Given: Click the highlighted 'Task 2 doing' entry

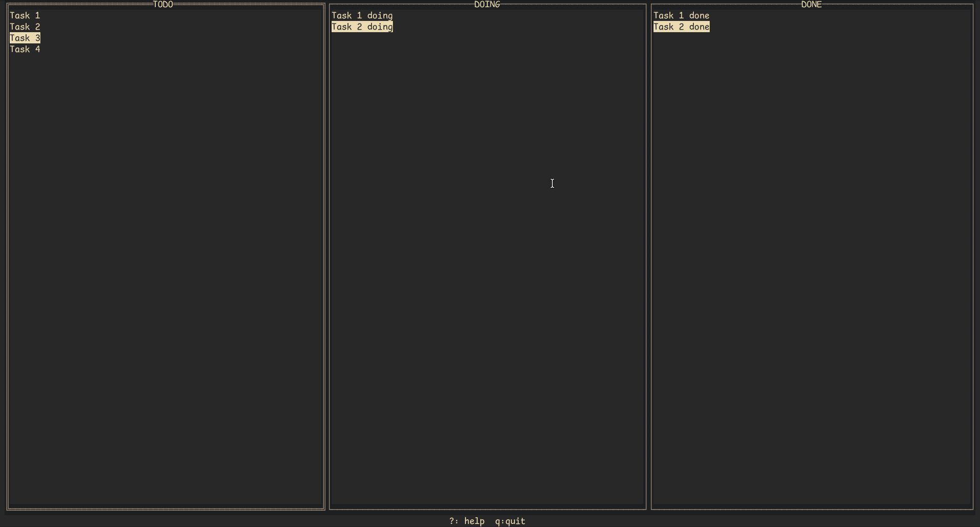Looking at the screenshot, I should pos(362,27).
